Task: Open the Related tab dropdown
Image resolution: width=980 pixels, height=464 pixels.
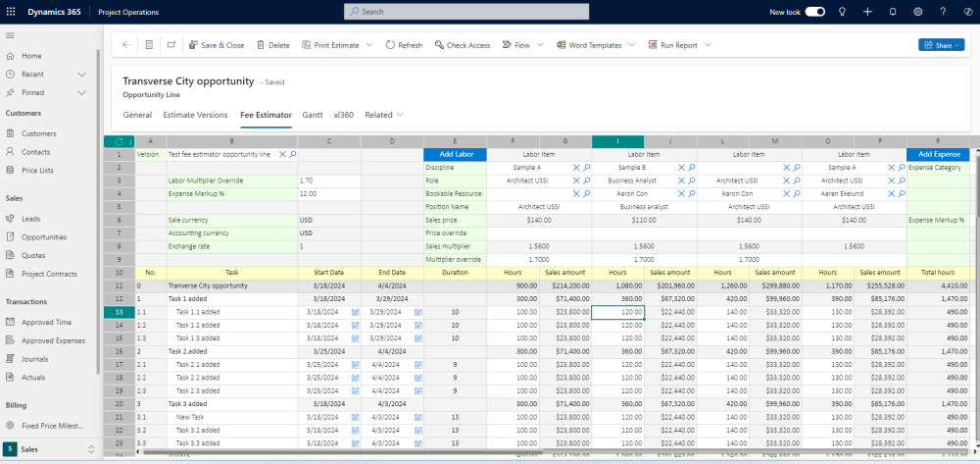Action: point(384,115)
